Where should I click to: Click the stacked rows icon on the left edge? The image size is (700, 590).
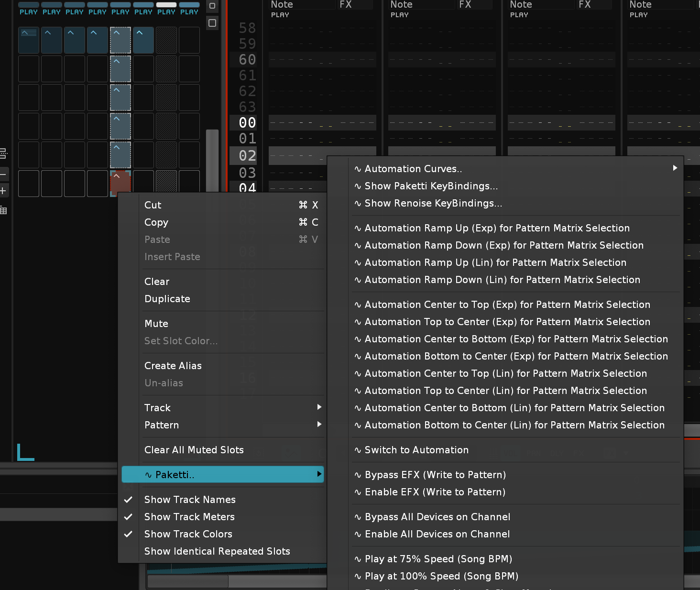[3, 153]
